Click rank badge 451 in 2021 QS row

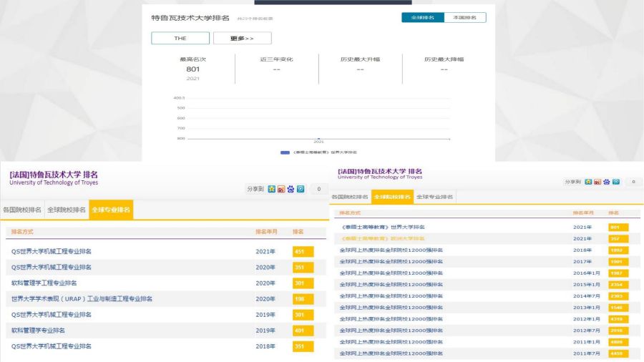pyautogui.click(x=303, y=252)
